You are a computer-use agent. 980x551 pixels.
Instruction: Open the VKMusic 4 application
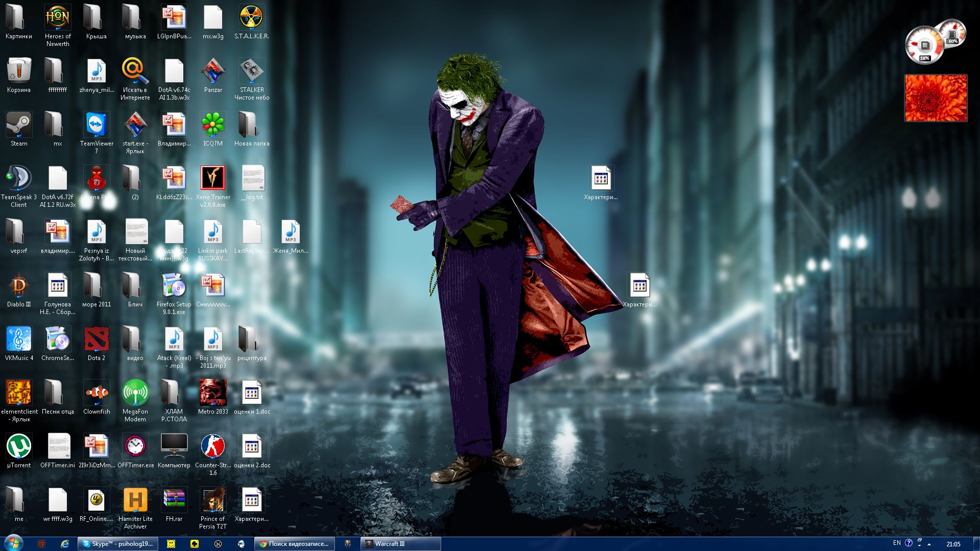(x=19, y=344)
